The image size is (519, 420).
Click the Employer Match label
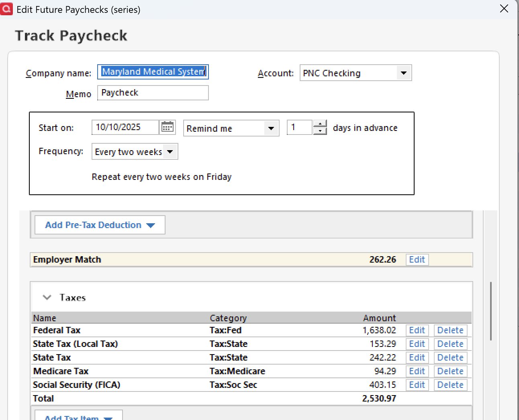coord(67,260)
